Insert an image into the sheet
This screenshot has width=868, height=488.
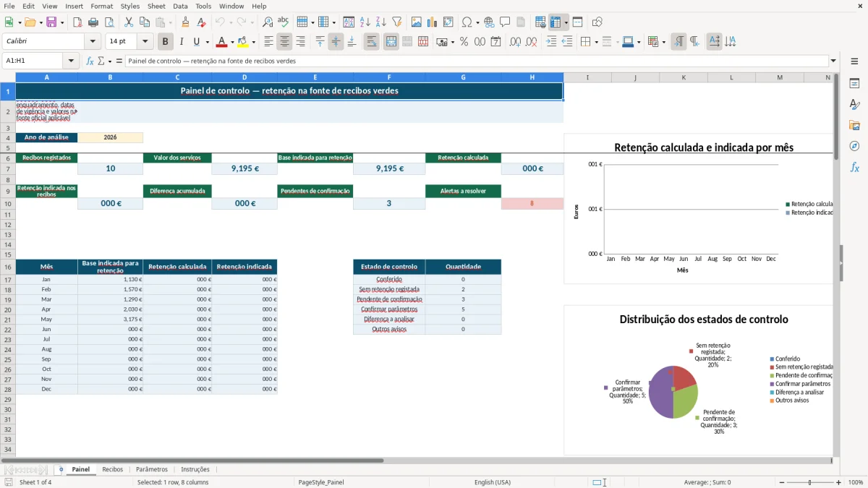(417, 22)
